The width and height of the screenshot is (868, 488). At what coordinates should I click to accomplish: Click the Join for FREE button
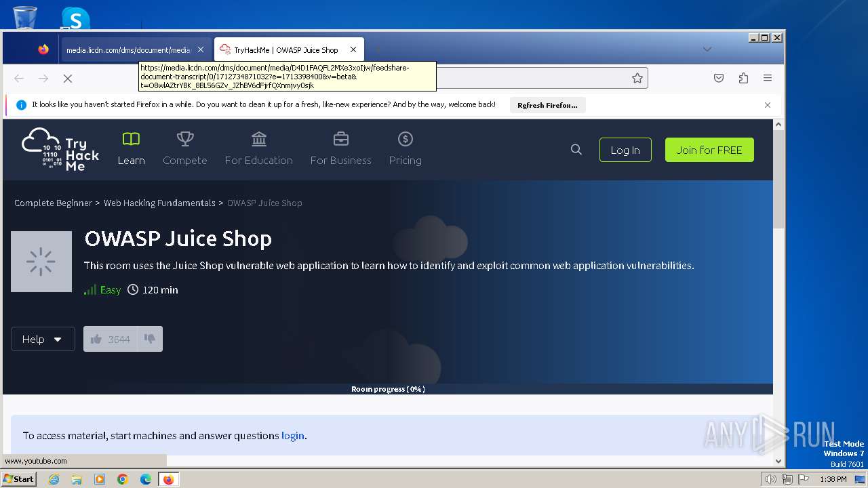tap(709, 150)
